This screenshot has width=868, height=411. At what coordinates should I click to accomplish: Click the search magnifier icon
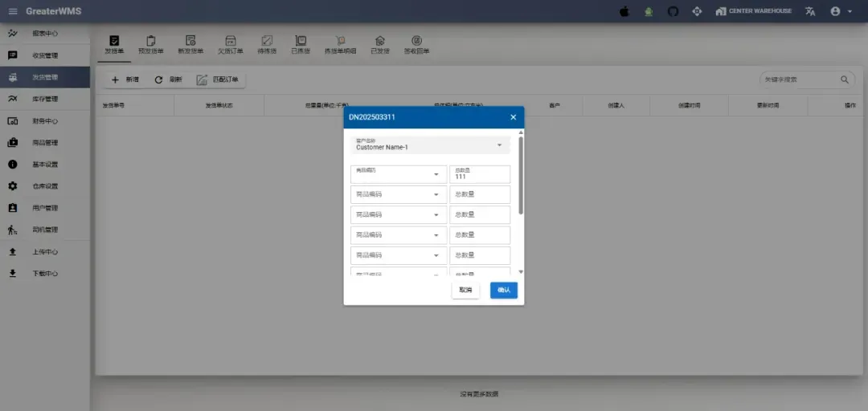[x=845, y=79]
